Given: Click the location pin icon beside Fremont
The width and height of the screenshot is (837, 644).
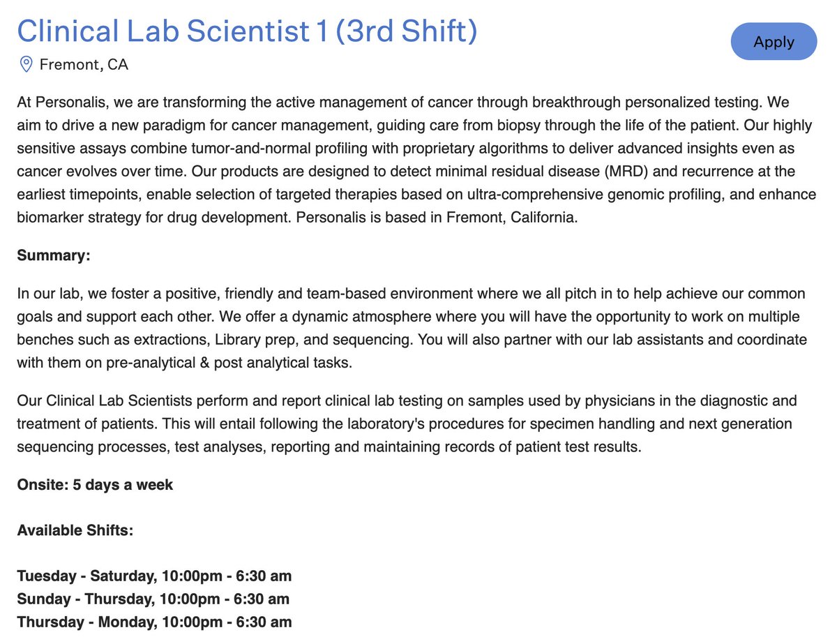Looking at the screenshot, I should click(26, 65).
